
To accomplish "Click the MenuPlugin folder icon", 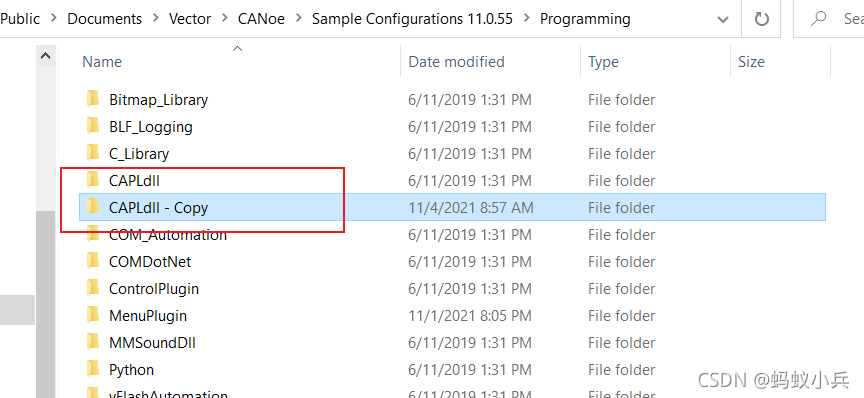I will pyautogui.click(x=93, y=315).
